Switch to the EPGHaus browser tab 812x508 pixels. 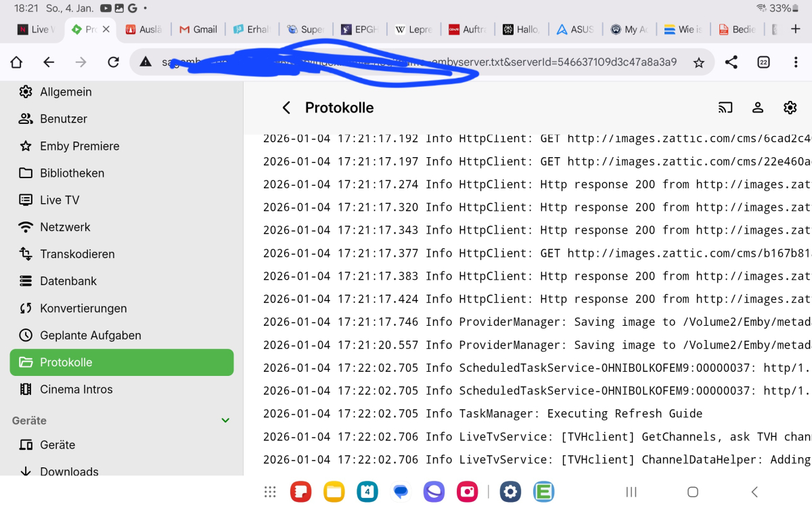click(x=359, y=30)
